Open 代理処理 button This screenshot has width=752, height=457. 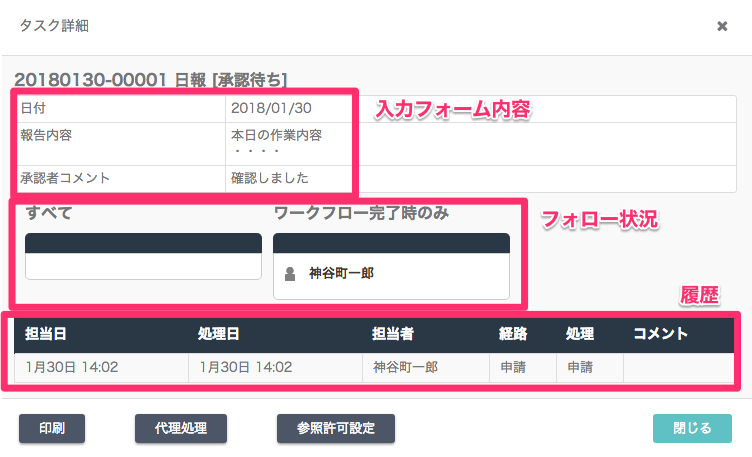181,428
